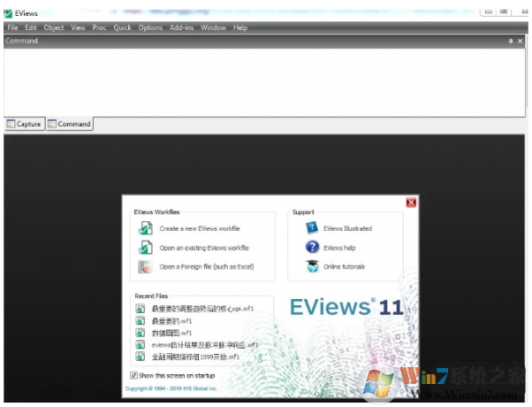Click the foreign file icon beside Excel
Image resolution: width=532 pixels, height=407 pixels.
(x=145, y=266)
